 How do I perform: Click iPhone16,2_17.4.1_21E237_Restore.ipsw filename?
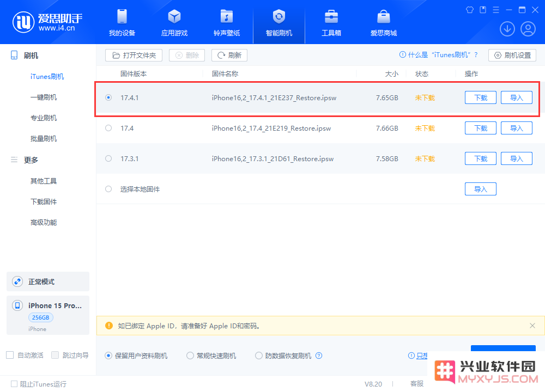[274, 98]
